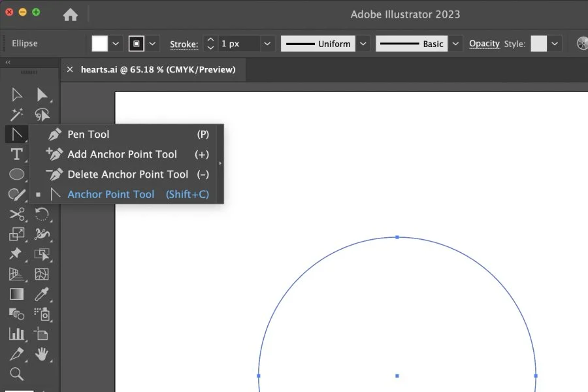This screenshot has width=588, height=392.
Task: Open the Basic brush definition dropdown
Action: 455,44
